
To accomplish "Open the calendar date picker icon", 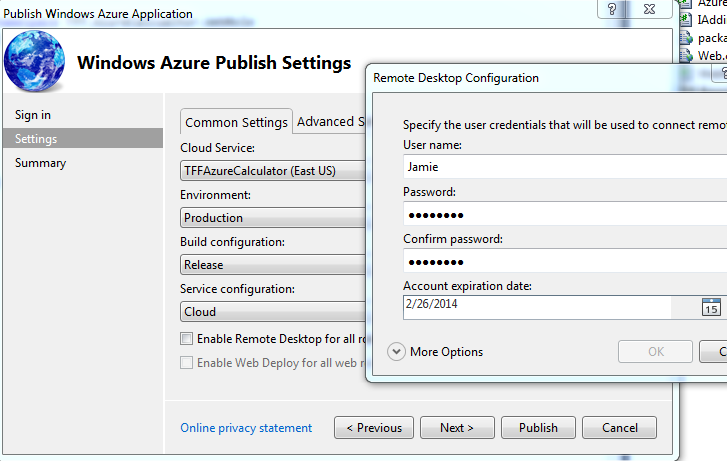I will [711, 307].
